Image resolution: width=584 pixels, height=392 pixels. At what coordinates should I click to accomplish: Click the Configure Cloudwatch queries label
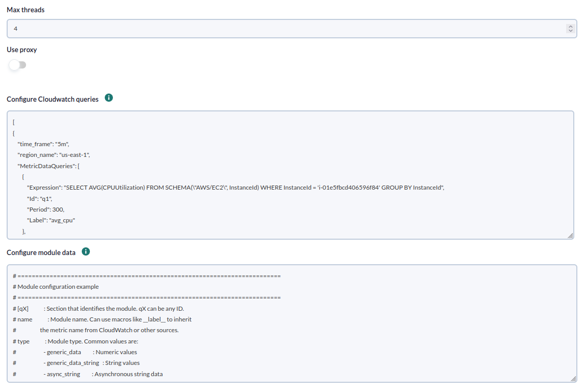(53, 100)
